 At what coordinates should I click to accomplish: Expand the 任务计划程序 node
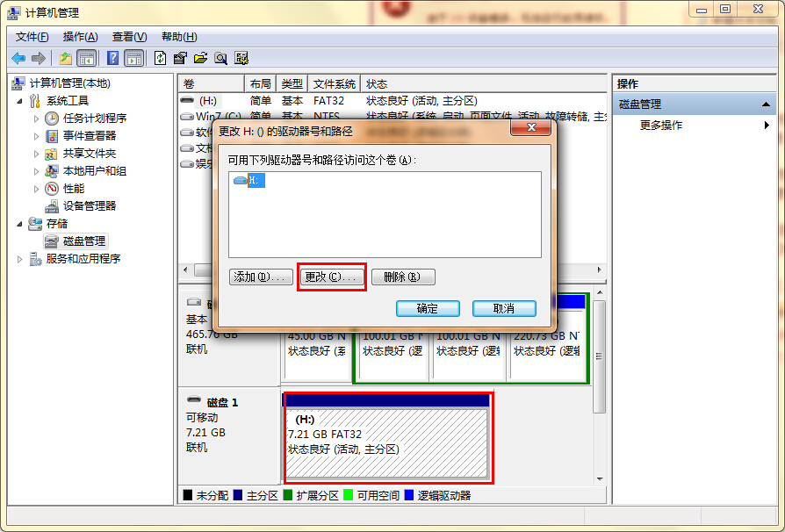36,119
